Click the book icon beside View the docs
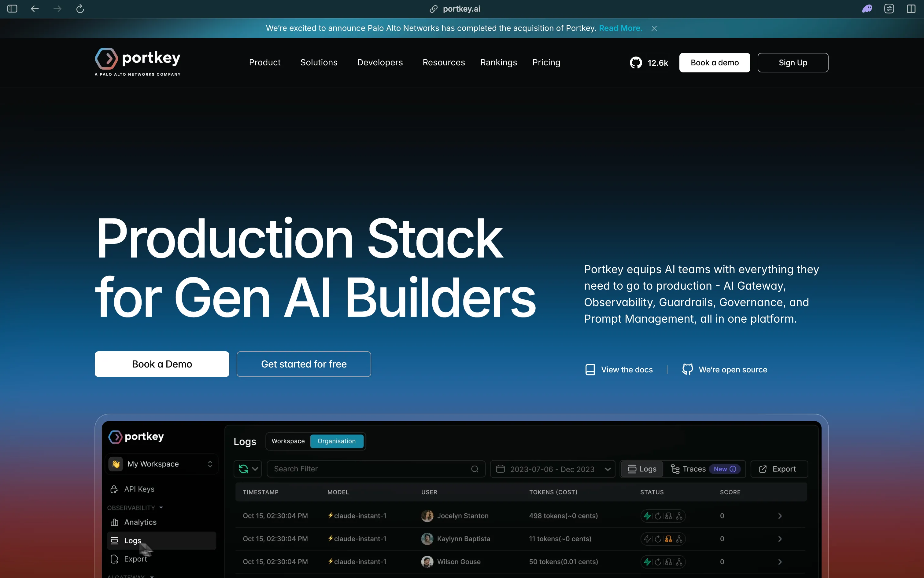Screen dimensions: 924x578 [x=590, y=370]
